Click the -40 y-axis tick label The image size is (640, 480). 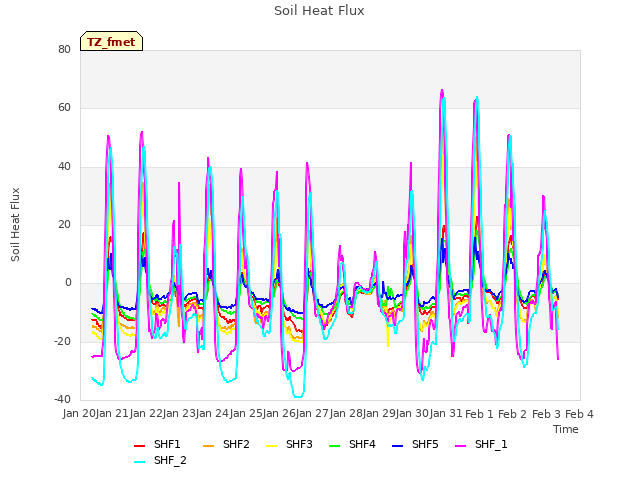click(62, 399)
